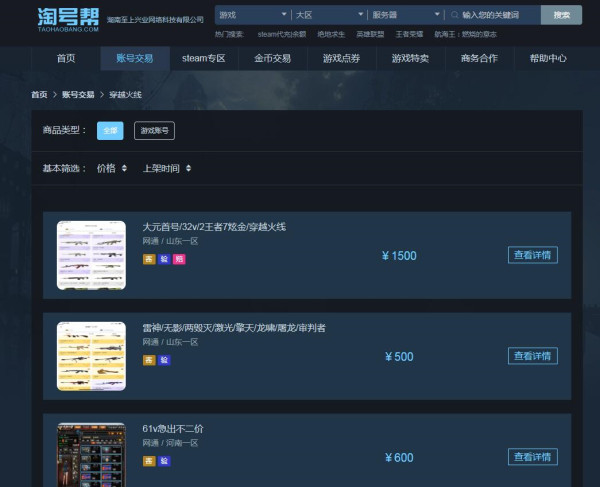Click the magnifier icon in search box

tap(454, 15)
